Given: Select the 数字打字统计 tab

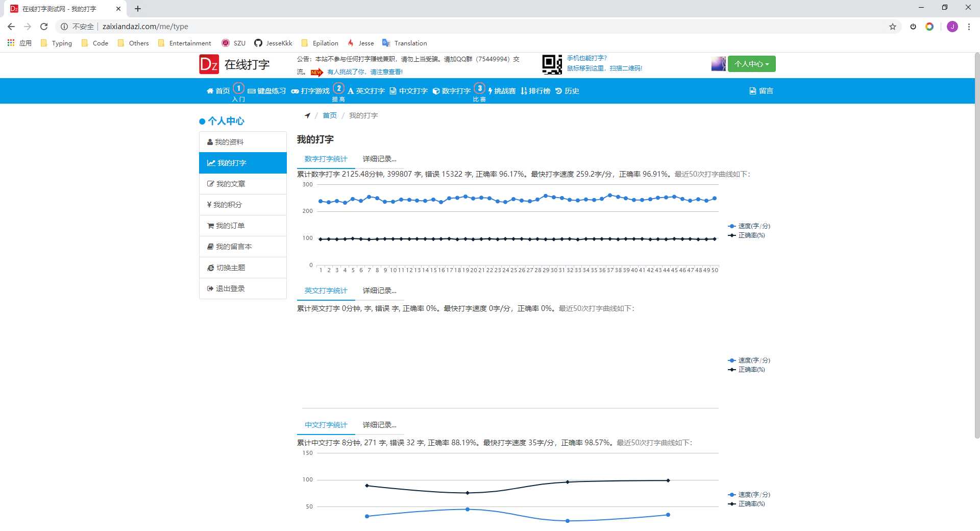Looking at the screenshot, I should click(x=326, y=159).
